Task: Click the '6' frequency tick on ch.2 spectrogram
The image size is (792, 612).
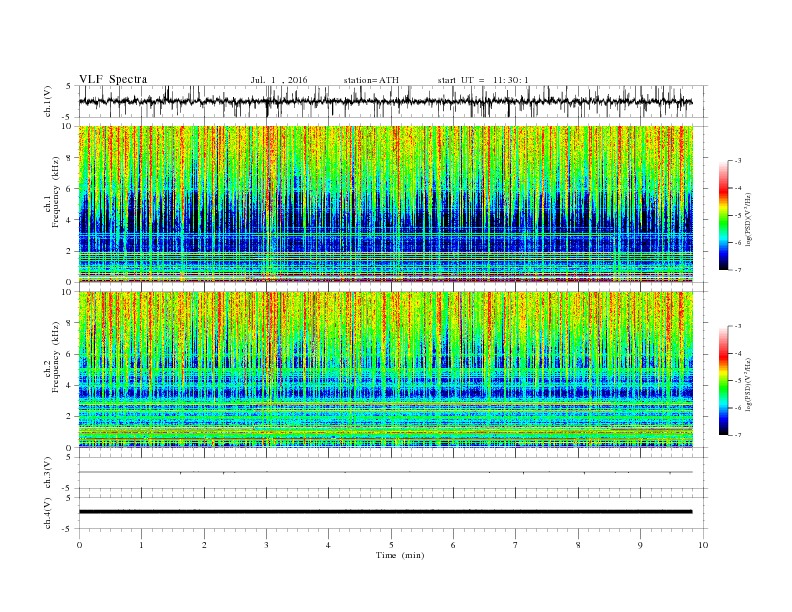Action: 70,354
